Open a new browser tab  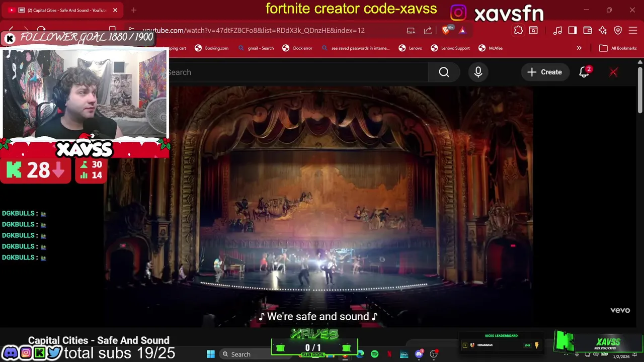tap(134, 10)
